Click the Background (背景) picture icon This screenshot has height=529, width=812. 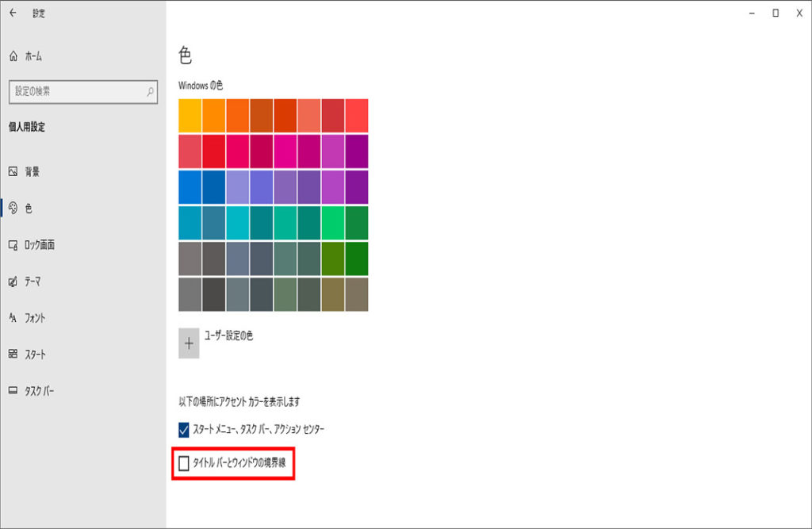pos(13,171)
